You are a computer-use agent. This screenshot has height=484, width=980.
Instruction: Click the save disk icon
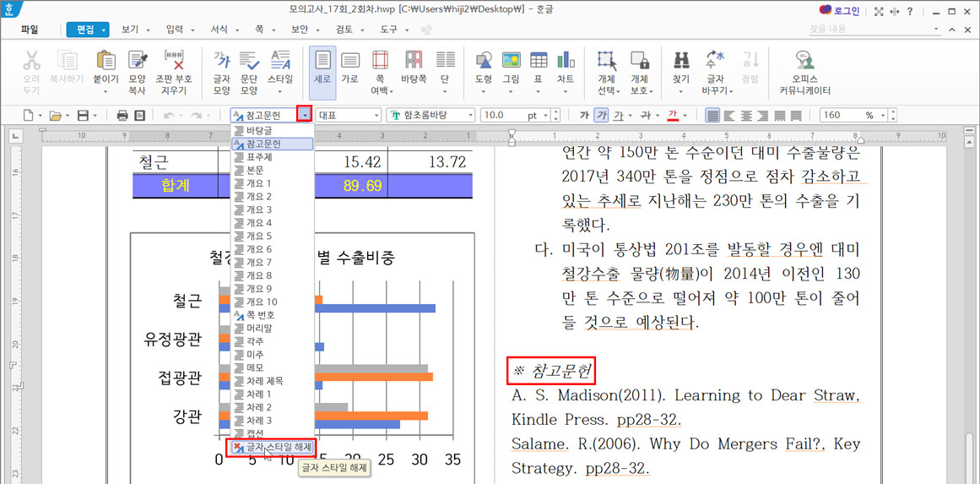(x=83, y=115)
